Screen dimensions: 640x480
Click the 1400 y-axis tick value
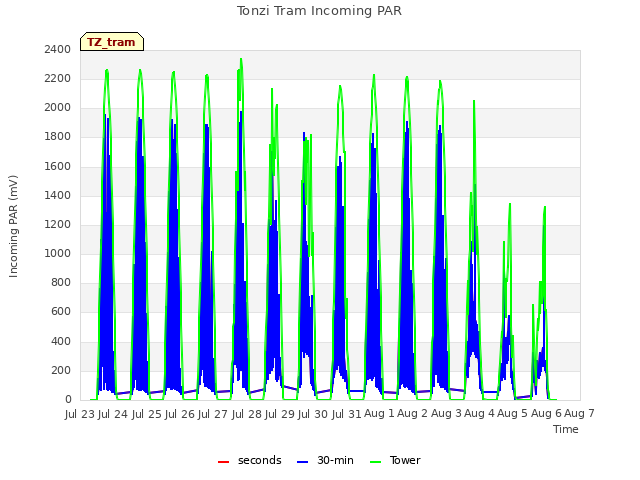pos(58,195)
